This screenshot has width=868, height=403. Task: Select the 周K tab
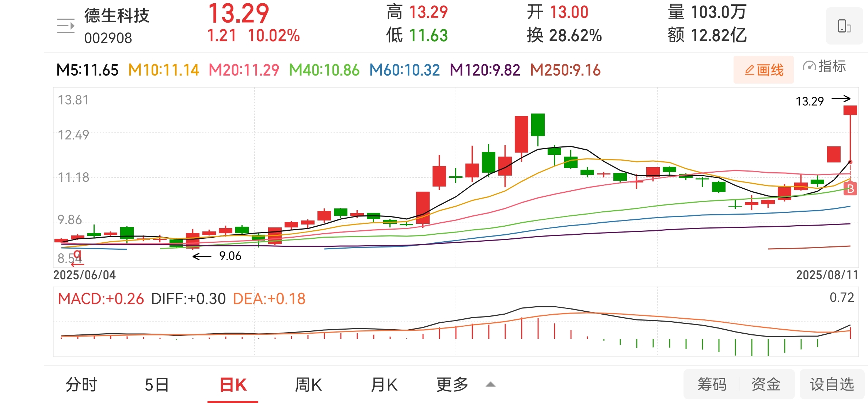[x=308, y=384]
